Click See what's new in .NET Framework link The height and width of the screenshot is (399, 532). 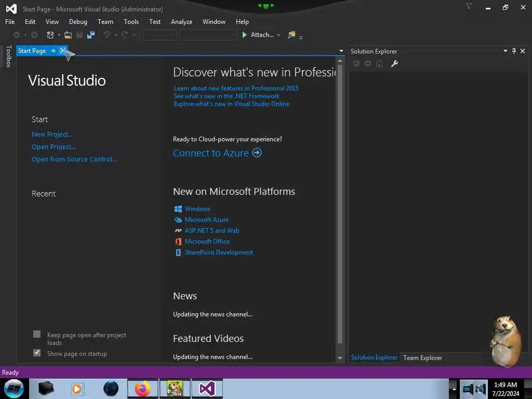[x=227, y=96]
